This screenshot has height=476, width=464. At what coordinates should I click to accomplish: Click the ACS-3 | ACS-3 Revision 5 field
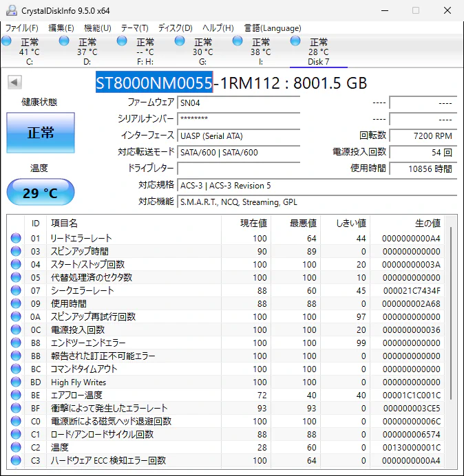[317, 185]
